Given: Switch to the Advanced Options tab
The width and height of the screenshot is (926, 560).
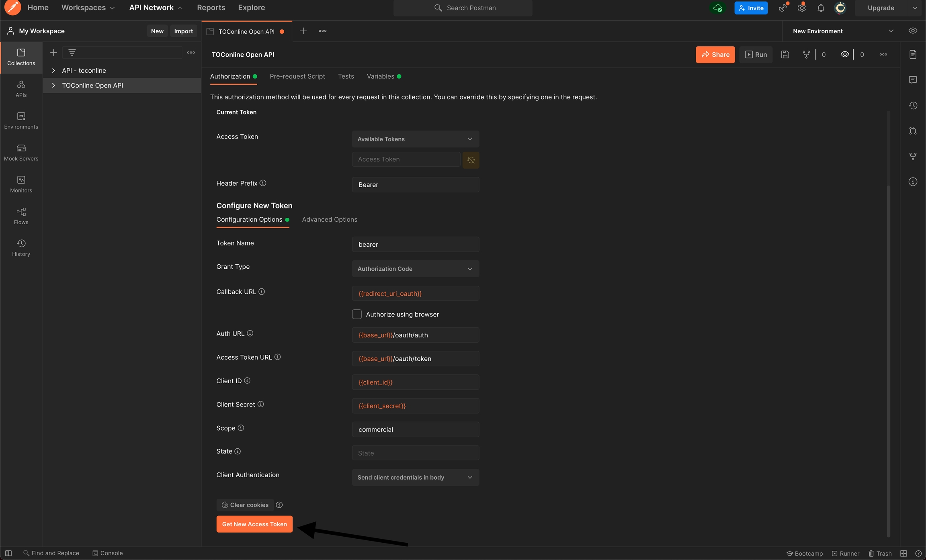Looking at the screenshot, I should click(x=329, y=219).
